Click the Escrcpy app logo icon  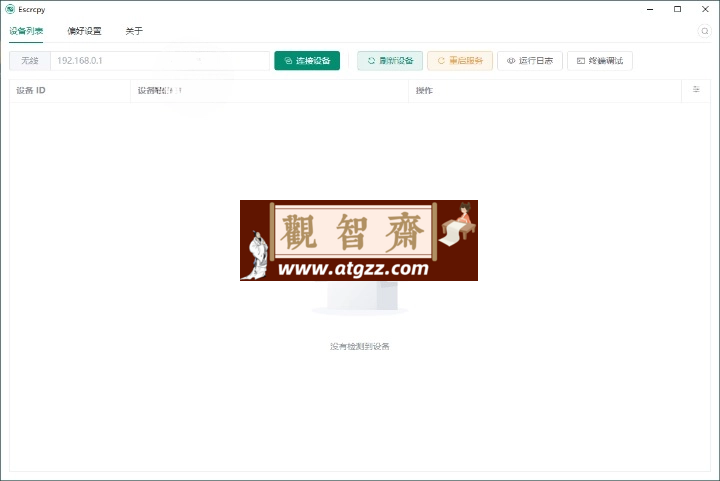10,9
